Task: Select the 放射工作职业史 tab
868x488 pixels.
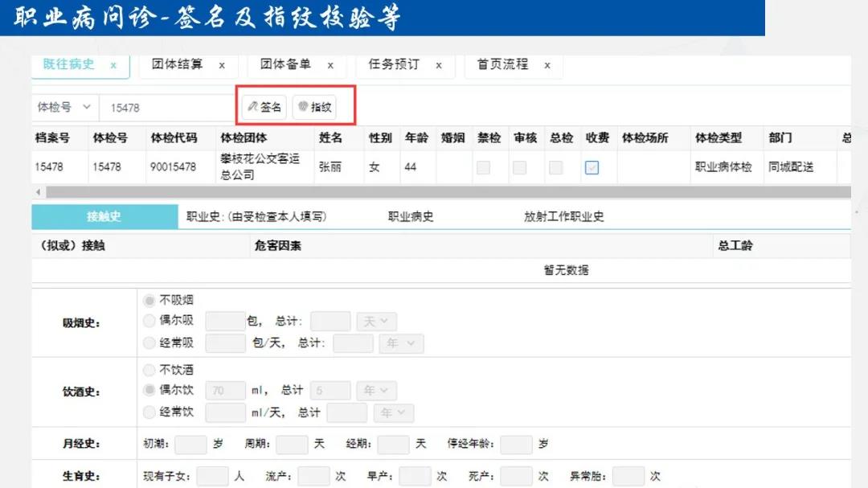Action: pyautogui.click(x=563, y=216)
